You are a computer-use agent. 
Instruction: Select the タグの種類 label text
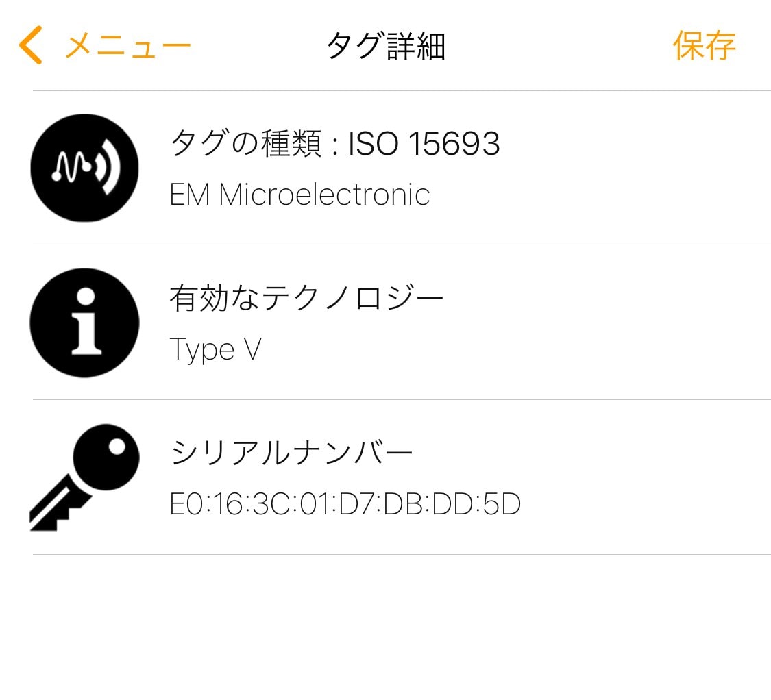click(x=246, y=143)
